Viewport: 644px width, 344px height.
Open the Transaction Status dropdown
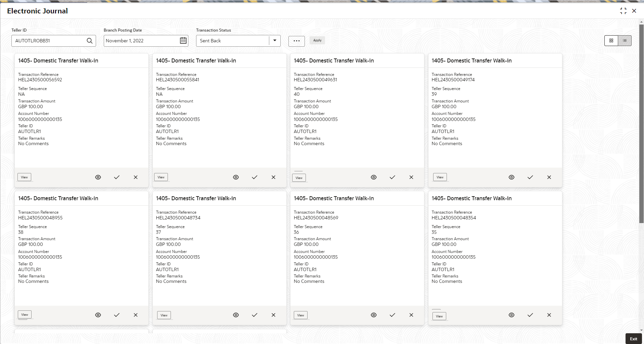[275, 41]
